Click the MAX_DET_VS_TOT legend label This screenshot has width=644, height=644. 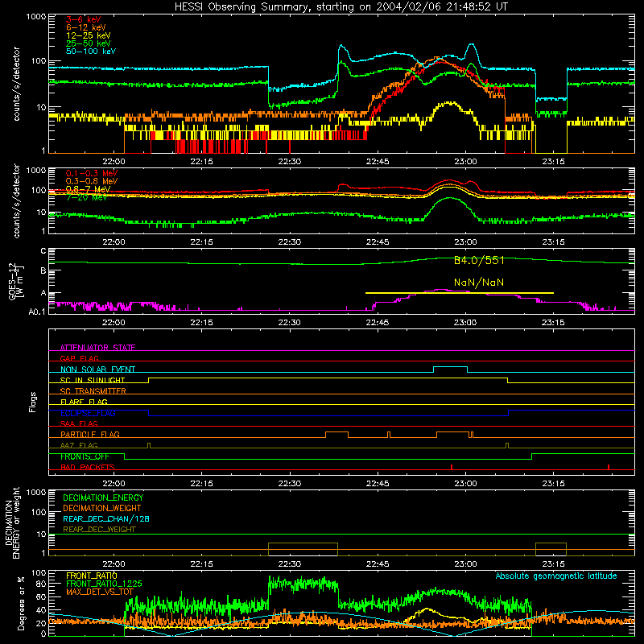[100, 592]
